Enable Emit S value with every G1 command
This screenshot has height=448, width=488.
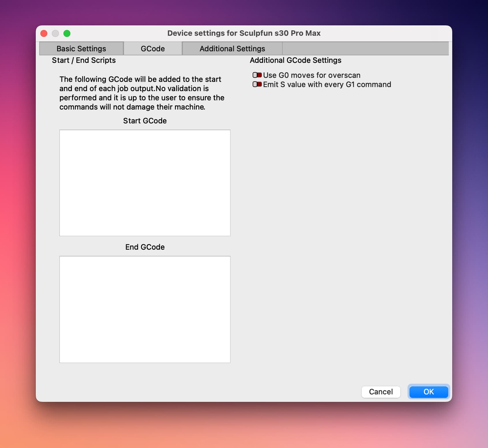257,84
